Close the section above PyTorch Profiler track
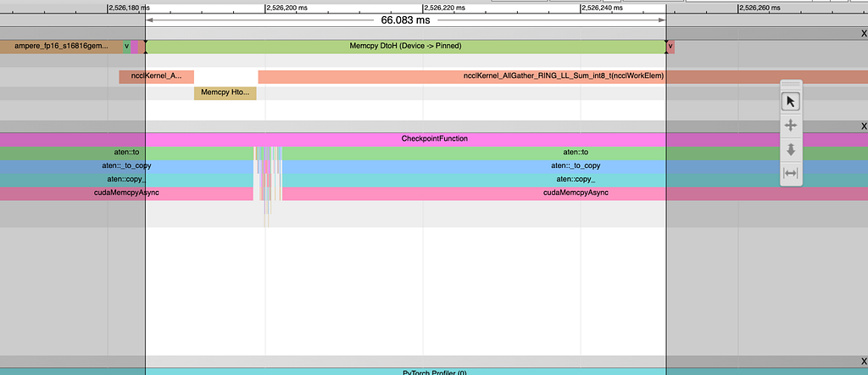This screenshot has height=375, width=868. [864, 361]
